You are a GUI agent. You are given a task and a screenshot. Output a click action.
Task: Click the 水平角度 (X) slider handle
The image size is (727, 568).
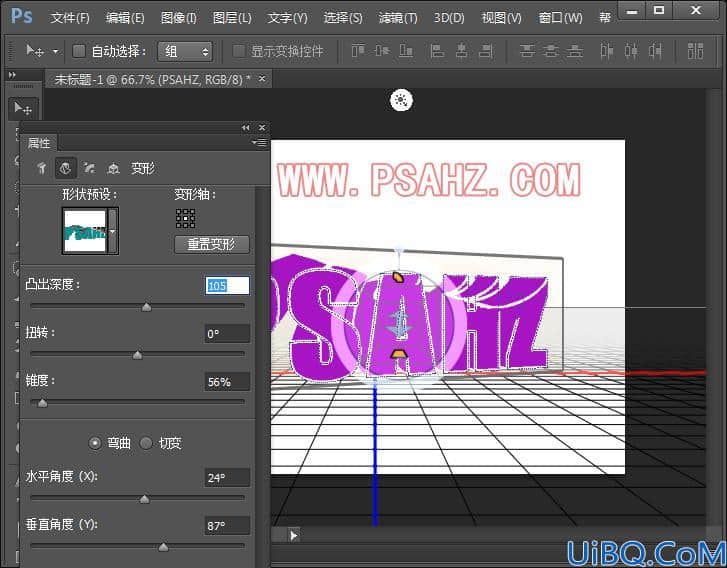click(145, 499)
